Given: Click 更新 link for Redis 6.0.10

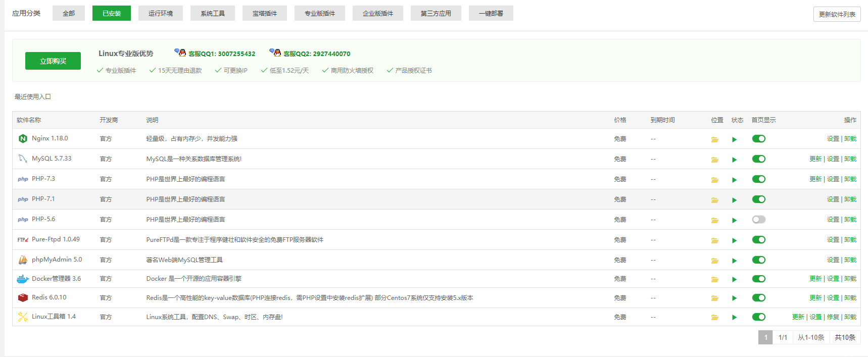Looking at the screenshot, I should pyautogui.click(x=815, y=297).
